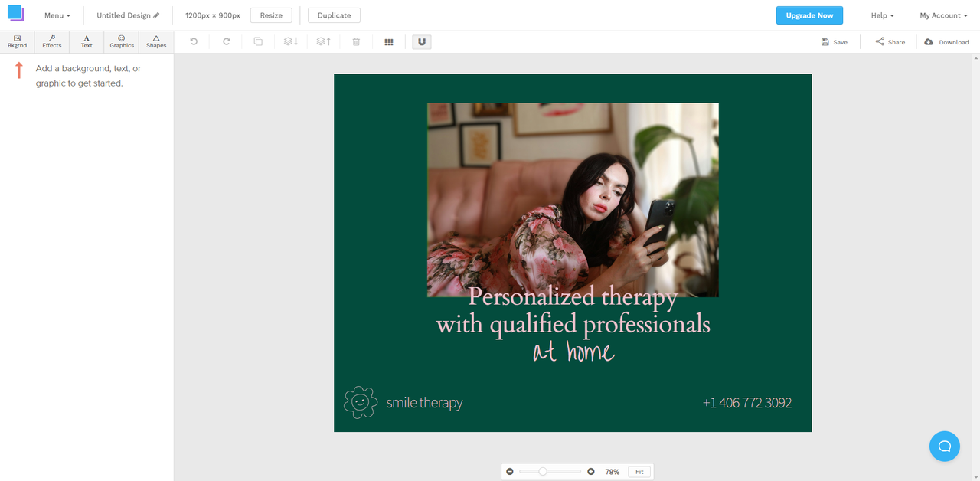Click the zoom out minus icon
This screenshot has width=980, height=481.
[x=510, y=472]
